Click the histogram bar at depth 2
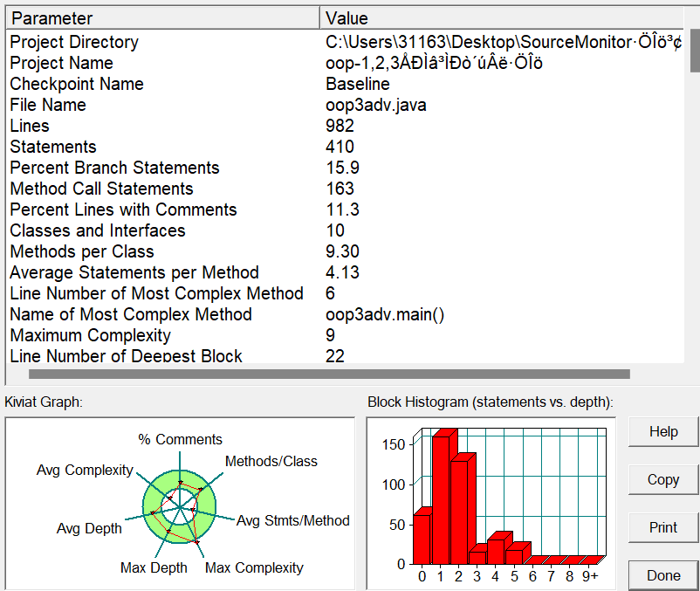The image size is (700, 591). pos(460,511)
